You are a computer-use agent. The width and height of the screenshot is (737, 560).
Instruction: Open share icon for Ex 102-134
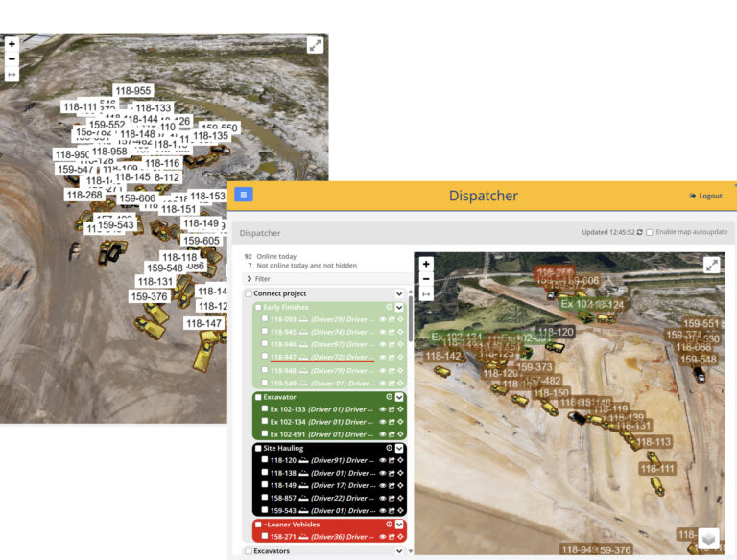click(392, 422)
